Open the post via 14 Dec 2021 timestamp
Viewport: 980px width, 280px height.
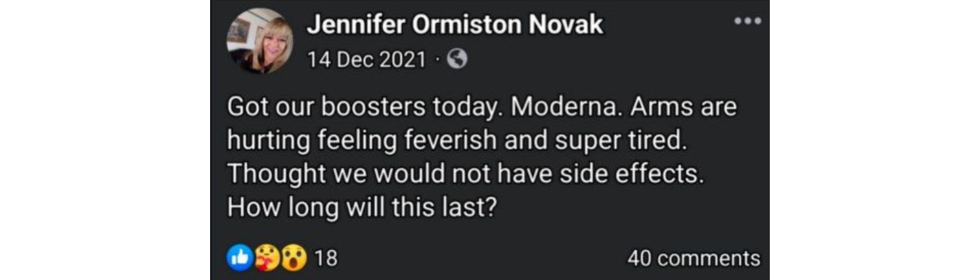tap(367, 60)
